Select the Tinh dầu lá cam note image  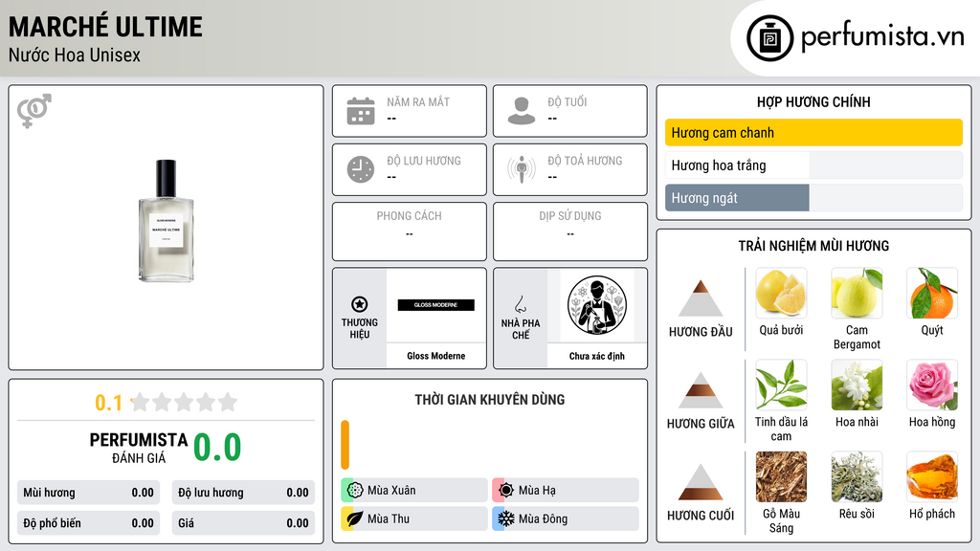coord(781,385)
